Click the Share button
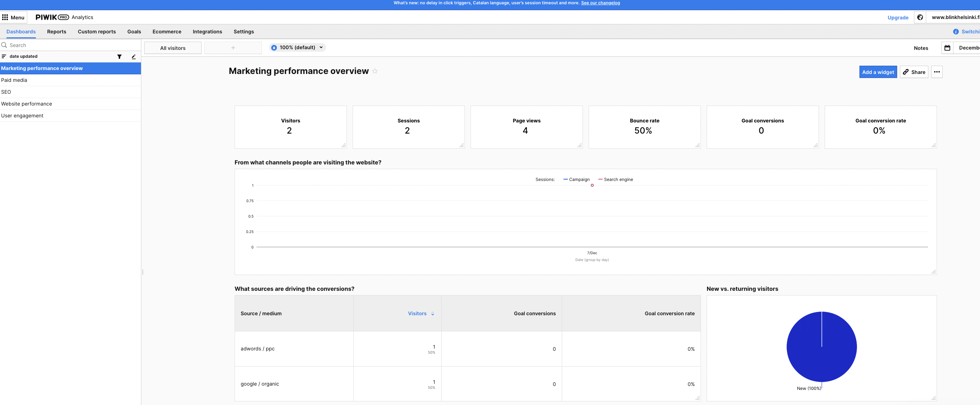Screen dimensions: 980x405 pyautogui.click(x=914, y=72)
